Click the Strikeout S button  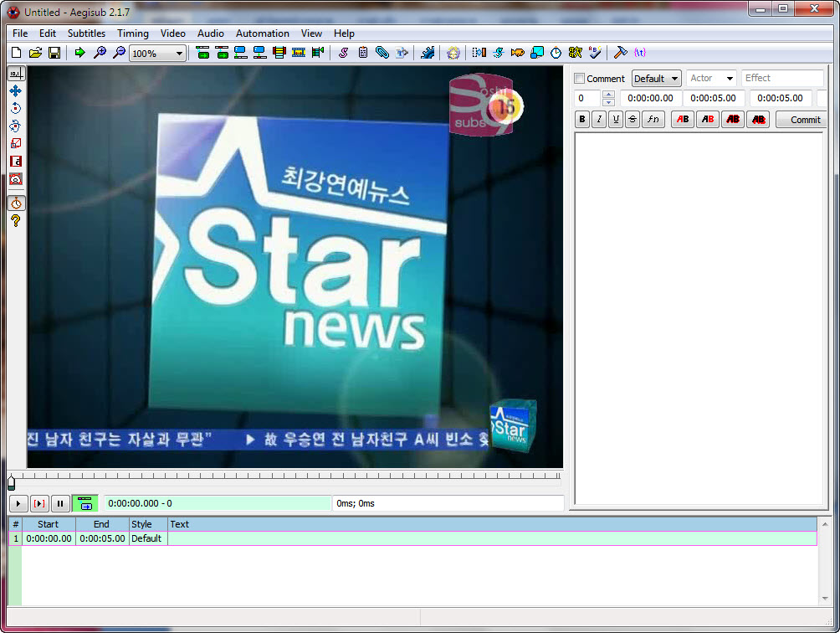633,119
